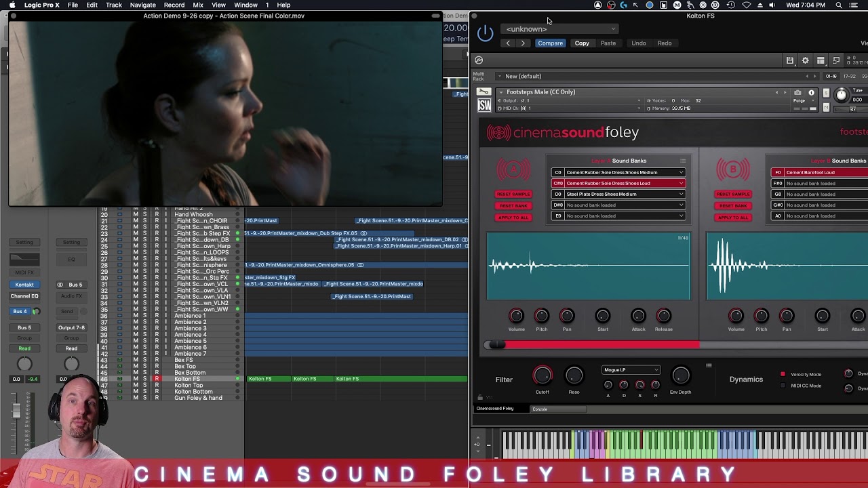The width and height of the screenshot is (868, 488).
Task: Open the Track menu
Action: click(x=113, y=5)
